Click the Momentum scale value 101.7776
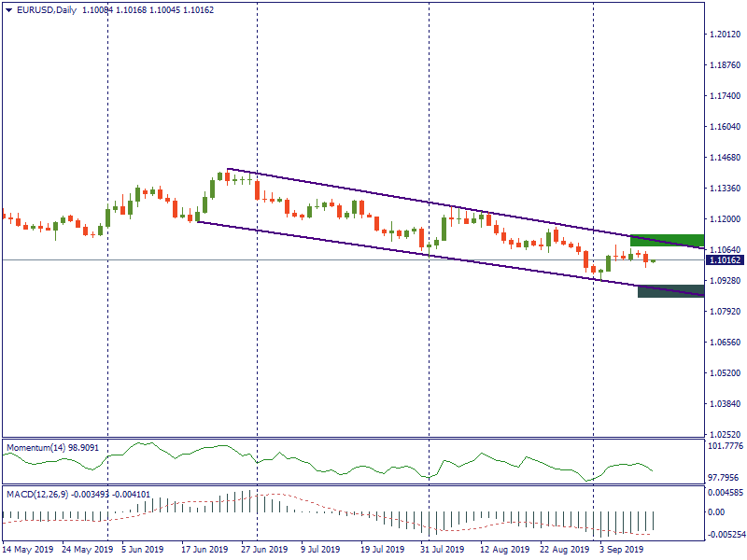The width and height of the screenshot is (747, 560). [725, 446]
